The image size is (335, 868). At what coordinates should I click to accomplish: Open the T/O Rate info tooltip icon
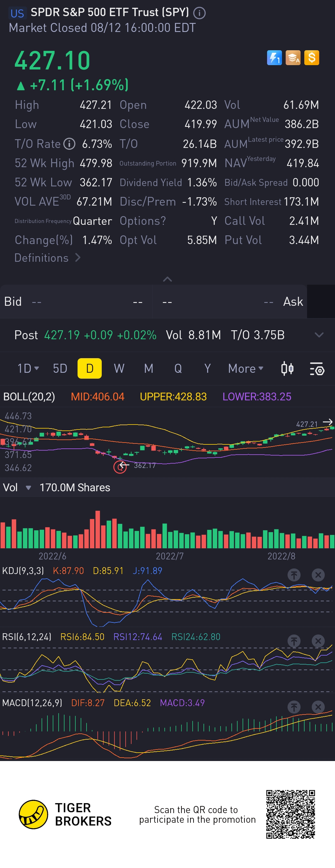(69, 144)
